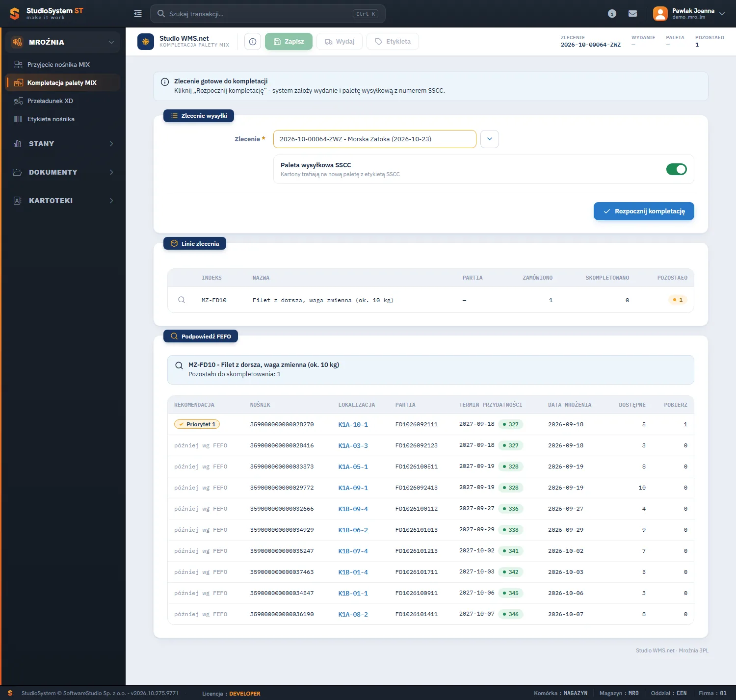Expand the DOKUMENTY menu section
Screen dimensions: 736x700
tap(63, 172)
